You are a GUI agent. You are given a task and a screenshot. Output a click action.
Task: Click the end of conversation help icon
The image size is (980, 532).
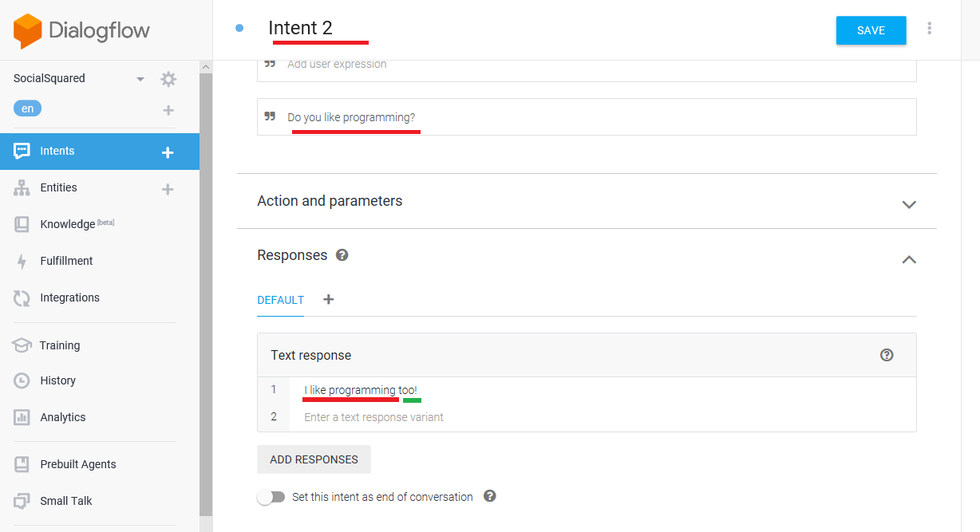pyautogui.click(x=490, y=496)
